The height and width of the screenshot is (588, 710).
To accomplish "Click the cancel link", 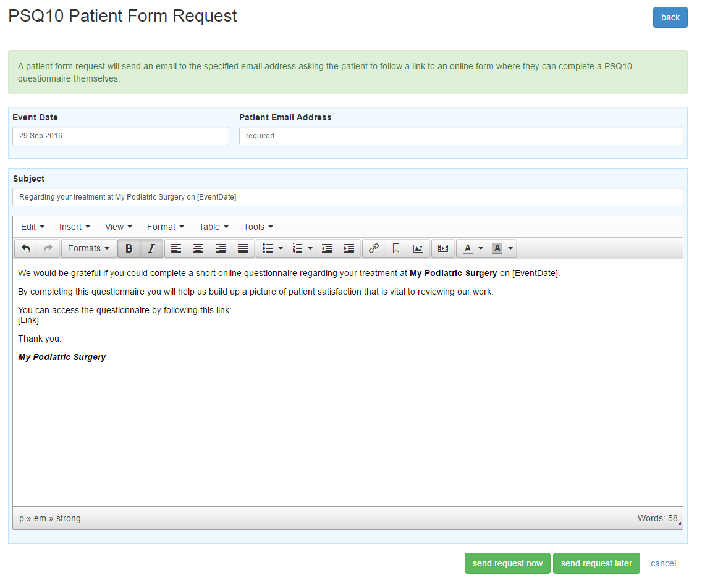I will 663,563.
